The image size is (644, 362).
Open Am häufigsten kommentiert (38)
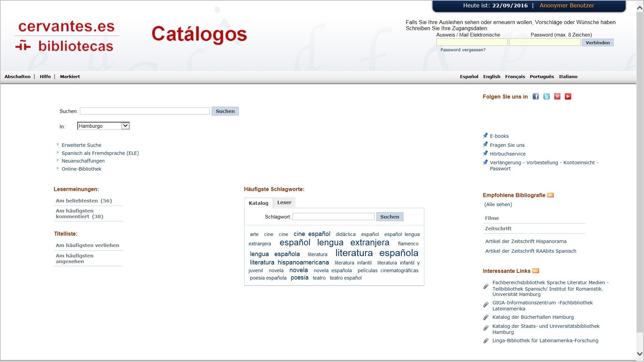(x=79, y=214)
